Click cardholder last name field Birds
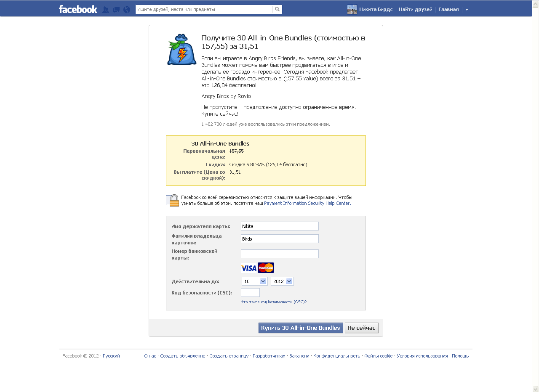Image resolution: width=539 pixels, height=392 pixels. click(280, 239)
